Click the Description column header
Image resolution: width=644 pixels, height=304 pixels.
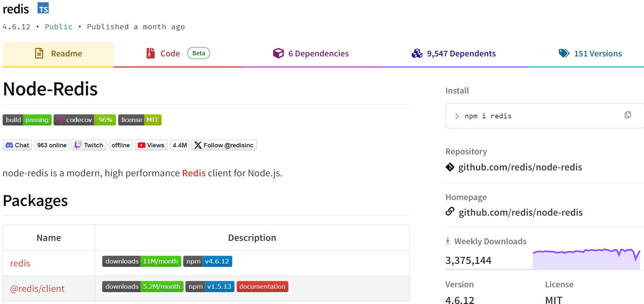[252, 238]
